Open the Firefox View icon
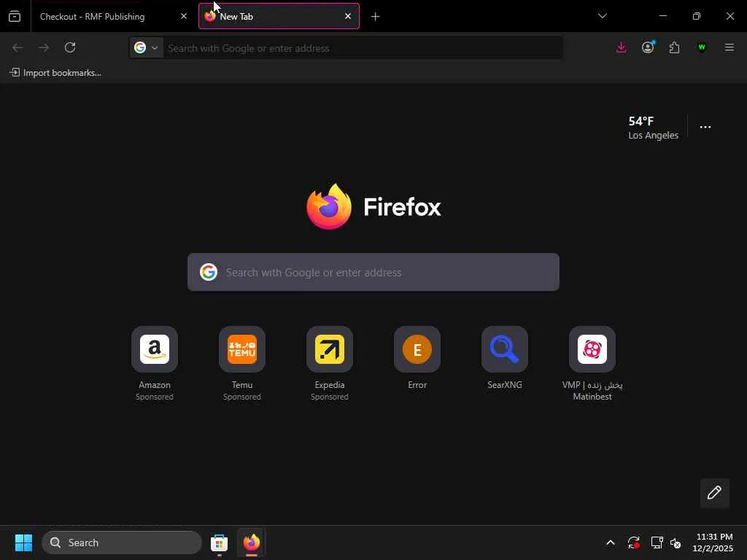The width and height of the screenshot is (747, 560). click(x=15, y=16)
